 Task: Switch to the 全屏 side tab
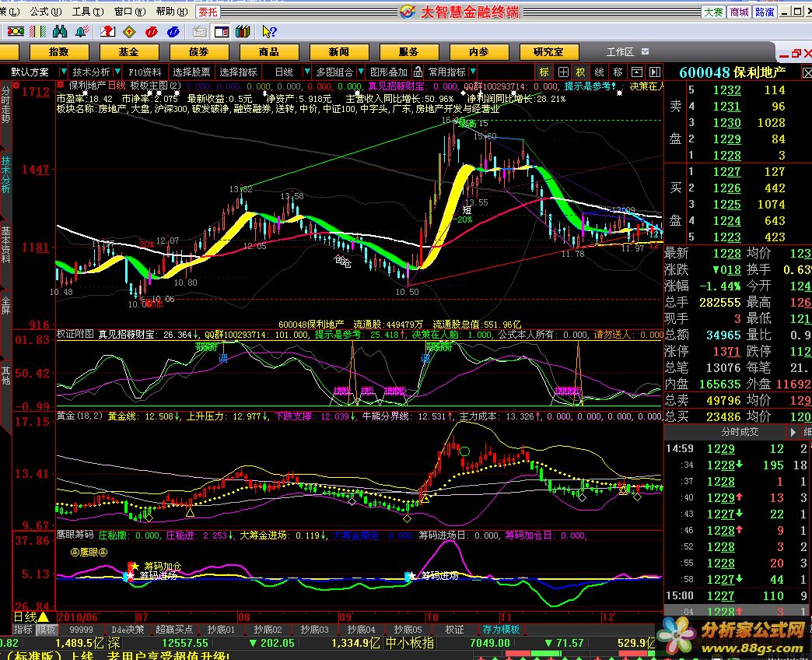5,306
